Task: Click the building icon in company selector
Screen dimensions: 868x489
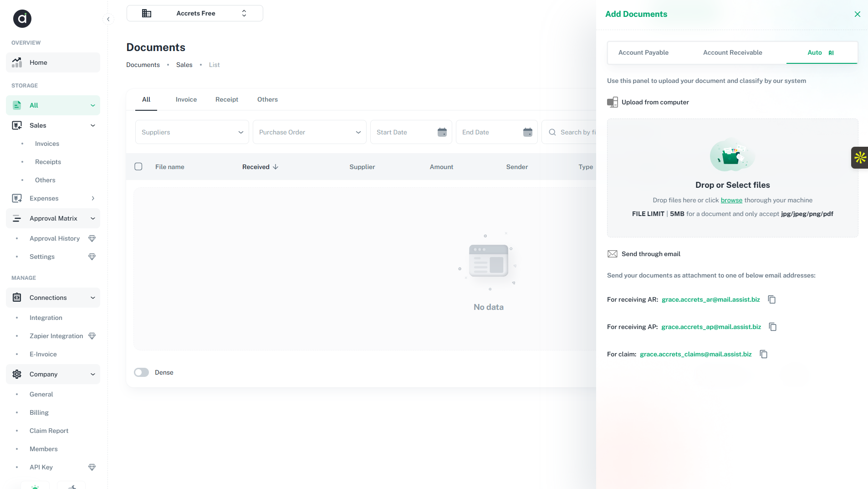Action: (x=147, y=13)
